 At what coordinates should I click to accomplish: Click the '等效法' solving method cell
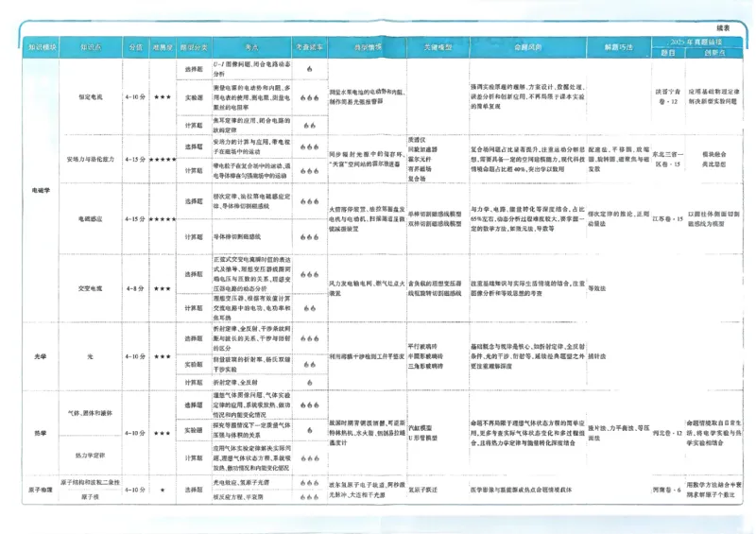coord(597,288)
